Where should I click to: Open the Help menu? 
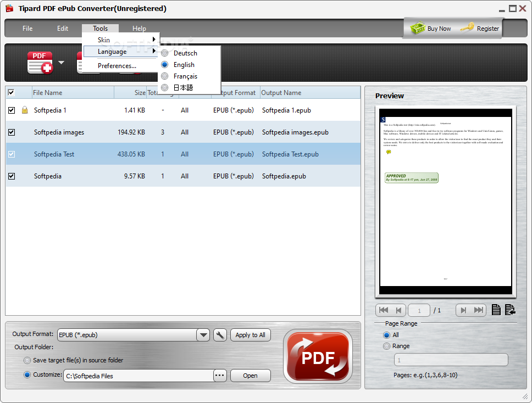pyautogui.click(x=139, y=29)
